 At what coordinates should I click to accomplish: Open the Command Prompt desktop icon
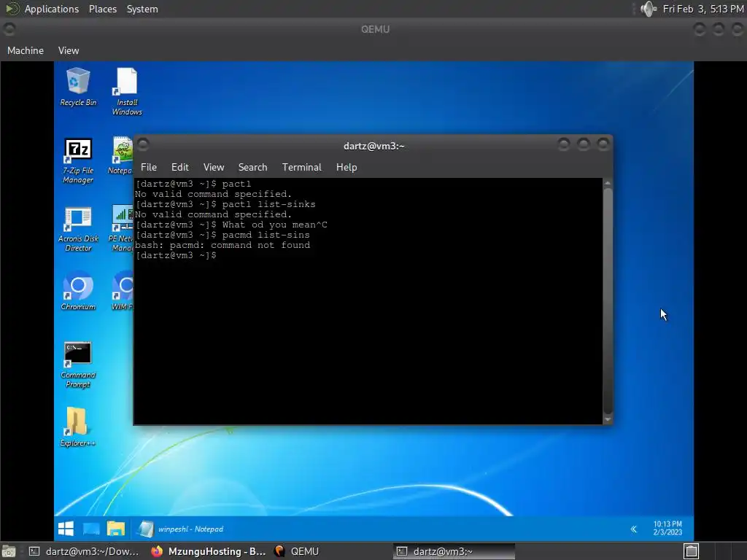click(78, 365)
